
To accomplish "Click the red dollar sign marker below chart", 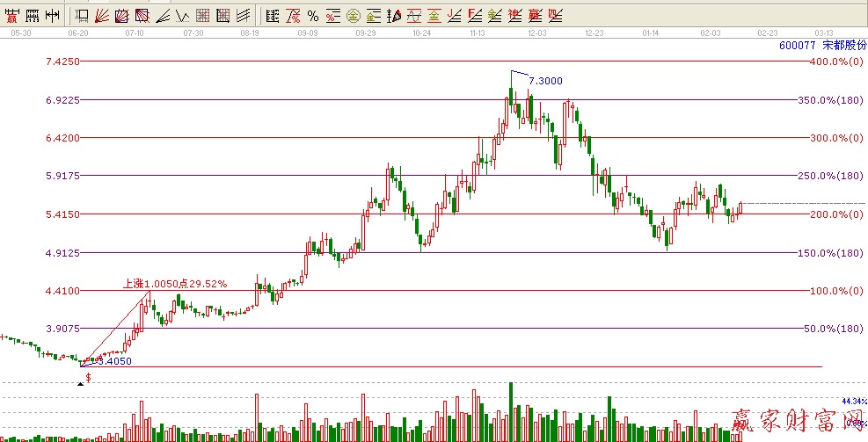I will [88, 377].
